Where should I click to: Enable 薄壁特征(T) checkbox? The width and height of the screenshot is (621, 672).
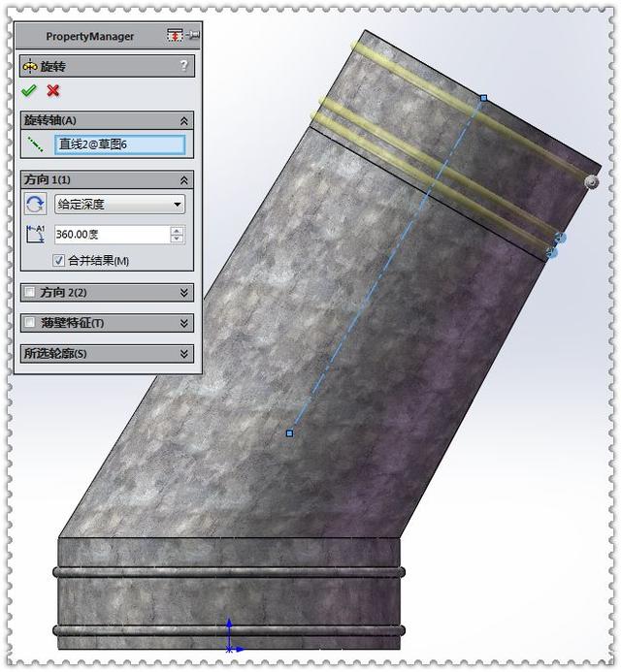tap(29, 322)
